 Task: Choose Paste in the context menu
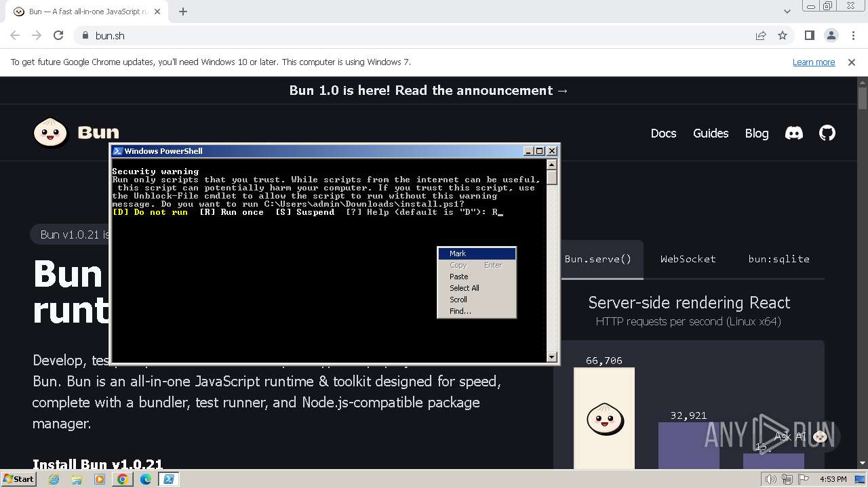tap(477, 277)
